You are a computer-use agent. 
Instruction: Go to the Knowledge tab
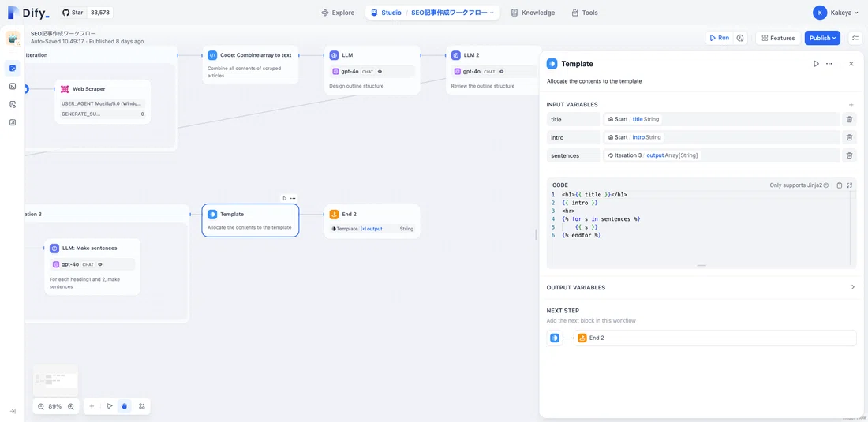(x=533, y=12)
